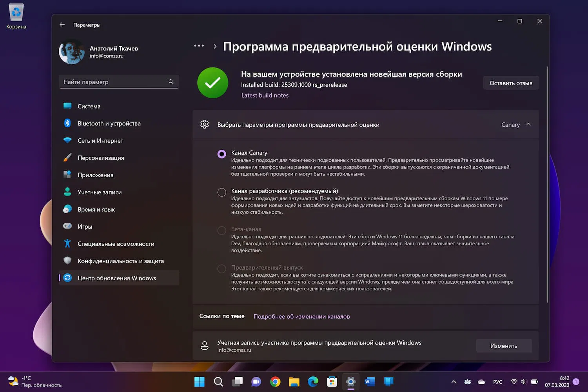The image size is (588, 392).
Task: Click the Windows Start button on taskbar
Action: pyautogui.click(x=200, y=382)
